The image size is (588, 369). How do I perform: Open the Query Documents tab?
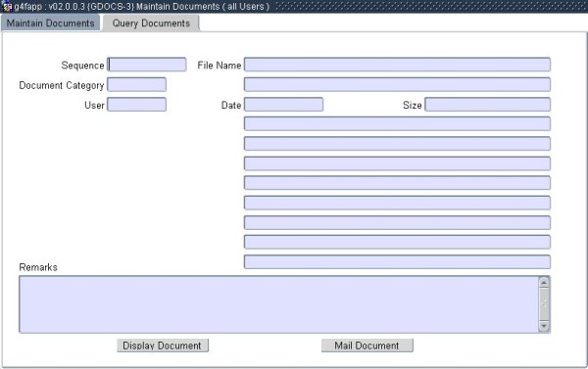[151, 23]
